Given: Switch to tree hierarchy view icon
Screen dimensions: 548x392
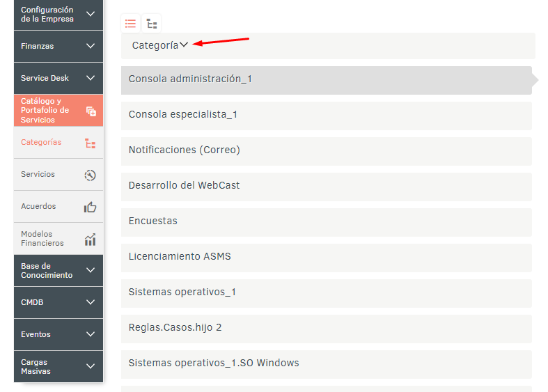Looking at the screenshot, I should point(152,24).
